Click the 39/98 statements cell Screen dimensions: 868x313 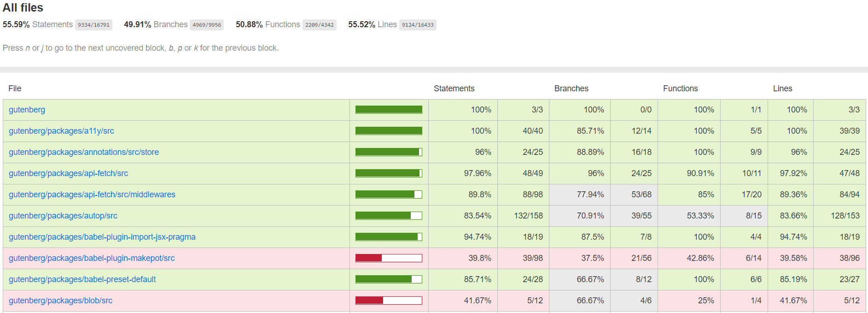(x=523, y=258)
